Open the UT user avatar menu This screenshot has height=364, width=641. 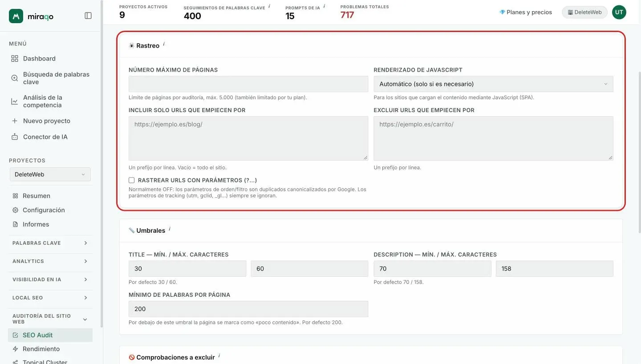[619, 12]
